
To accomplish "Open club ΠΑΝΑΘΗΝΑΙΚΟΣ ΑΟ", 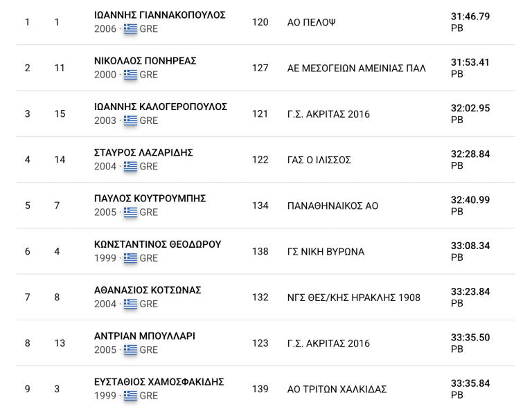I will pos(332,205).
